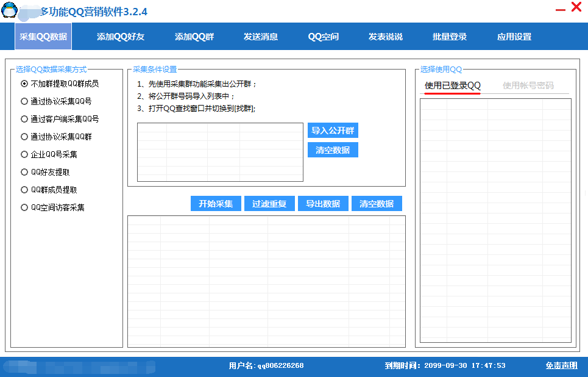Click 清空数据 beside the public group list
This screenshot has width=588, height=377.
pos(333,150)
